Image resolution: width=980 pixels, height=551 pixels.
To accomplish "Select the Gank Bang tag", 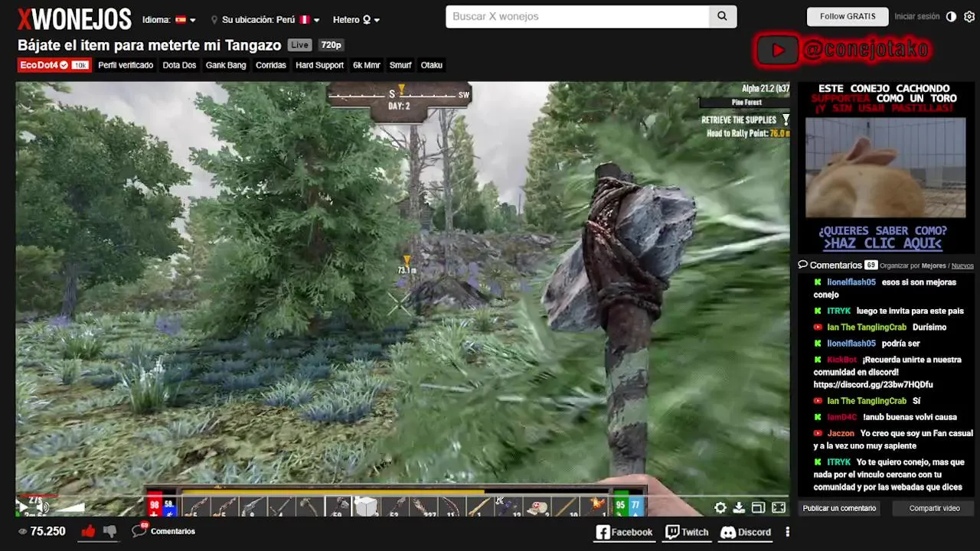I will [226, 65].
